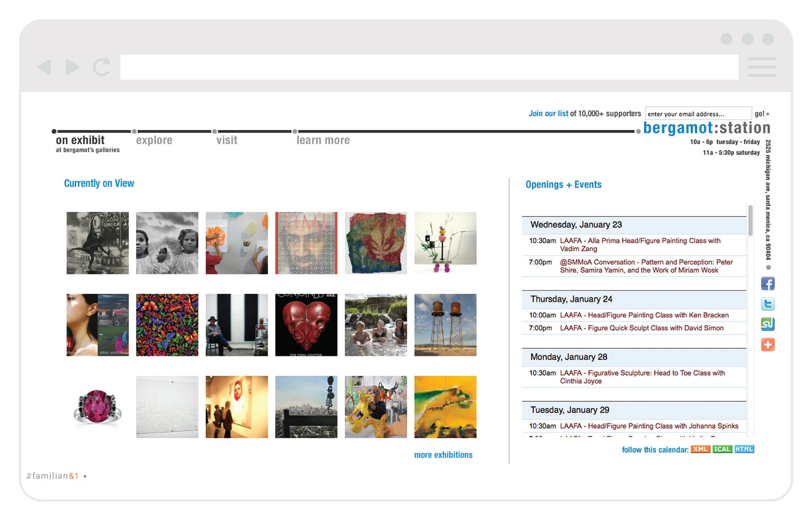Image resolution: width=812 pixels, height=521 pixels.
Task: Open the black-and-white children photo thumbnail
Action: coord(167,243)
